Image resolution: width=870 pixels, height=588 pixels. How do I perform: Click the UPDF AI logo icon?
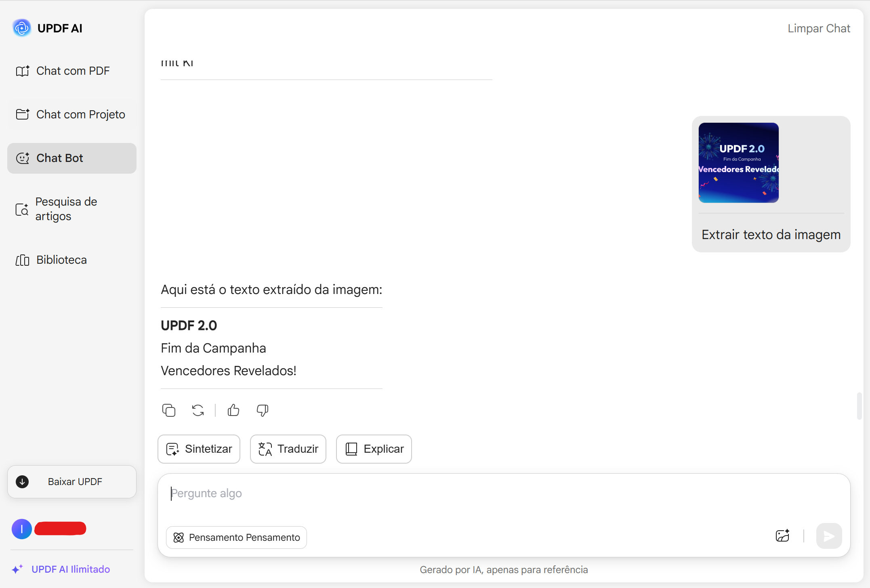(22, 28)
